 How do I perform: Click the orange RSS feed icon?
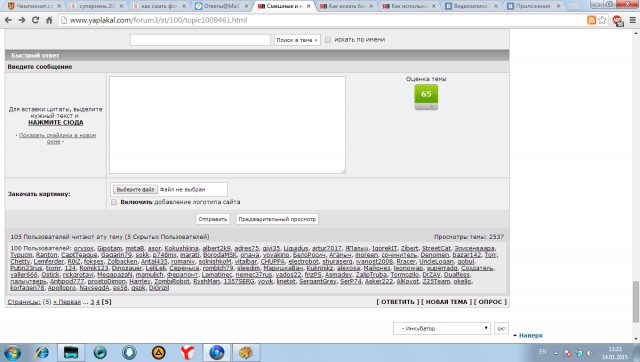(x=591, y=20)
